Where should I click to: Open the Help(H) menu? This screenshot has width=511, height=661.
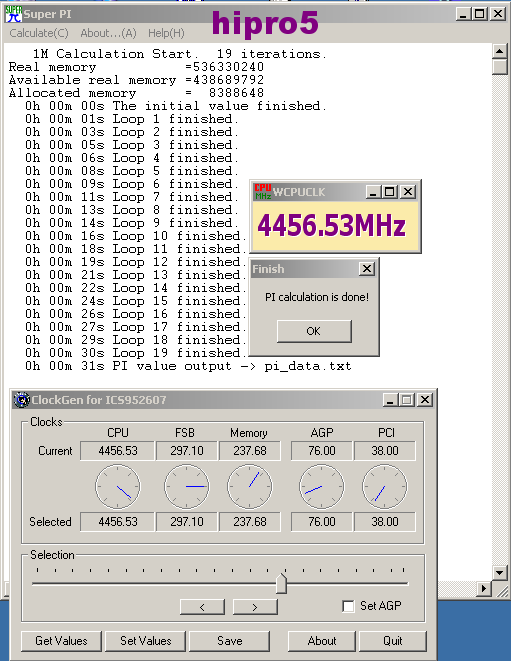[166, 33]
